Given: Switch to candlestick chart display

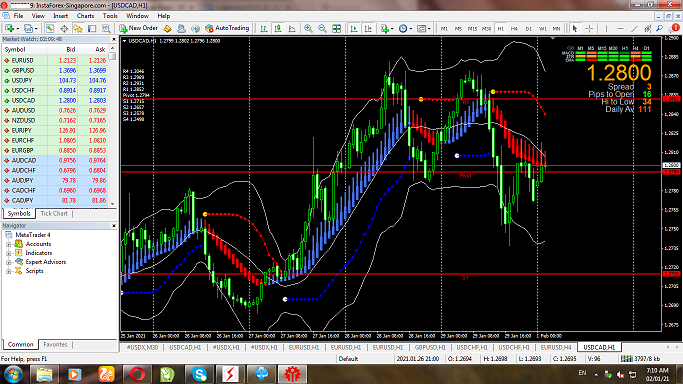Looking at the screenshot, I should (278, 28).
